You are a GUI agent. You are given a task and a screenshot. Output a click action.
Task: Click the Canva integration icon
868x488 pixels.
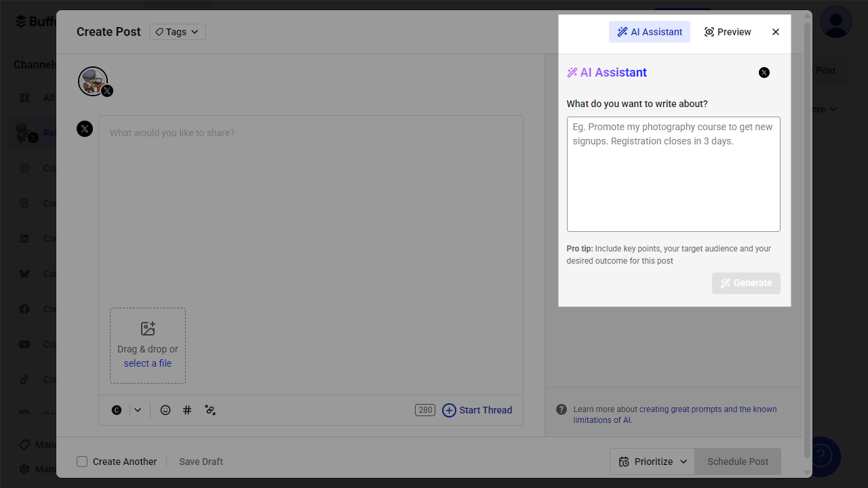click(x=117, y=410)
